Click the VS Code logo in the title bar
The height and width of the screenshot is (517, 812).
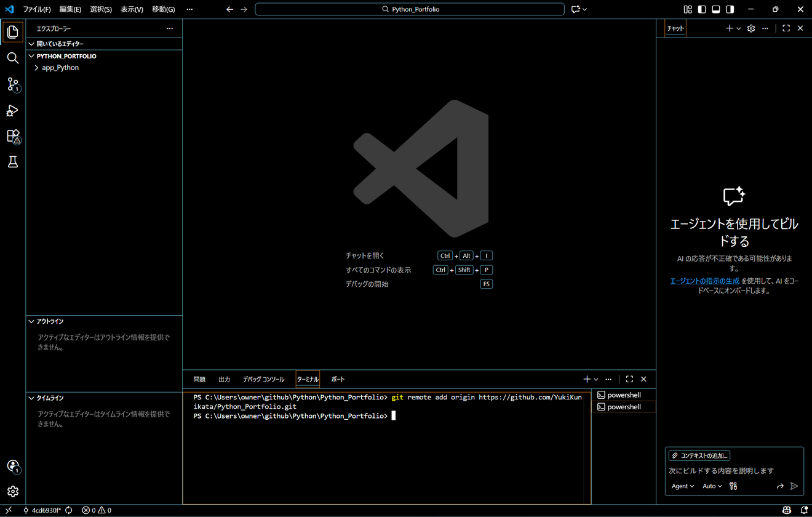9,9
